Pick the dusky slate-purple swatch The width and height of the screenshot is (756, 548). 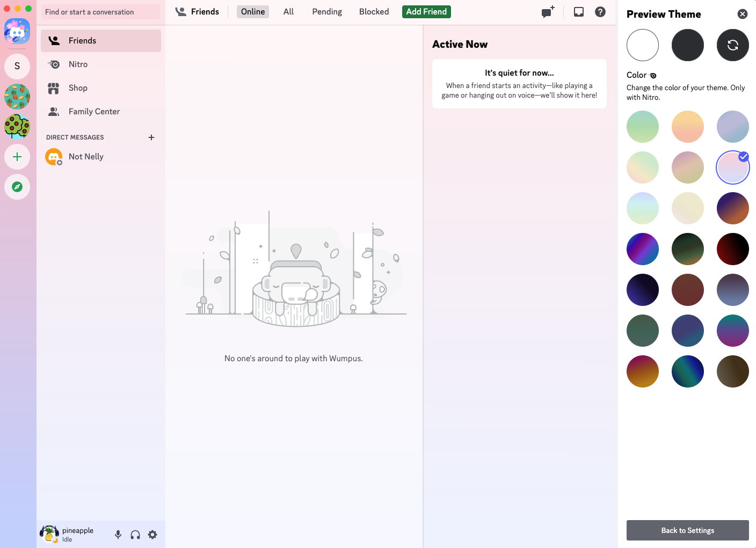733,290
